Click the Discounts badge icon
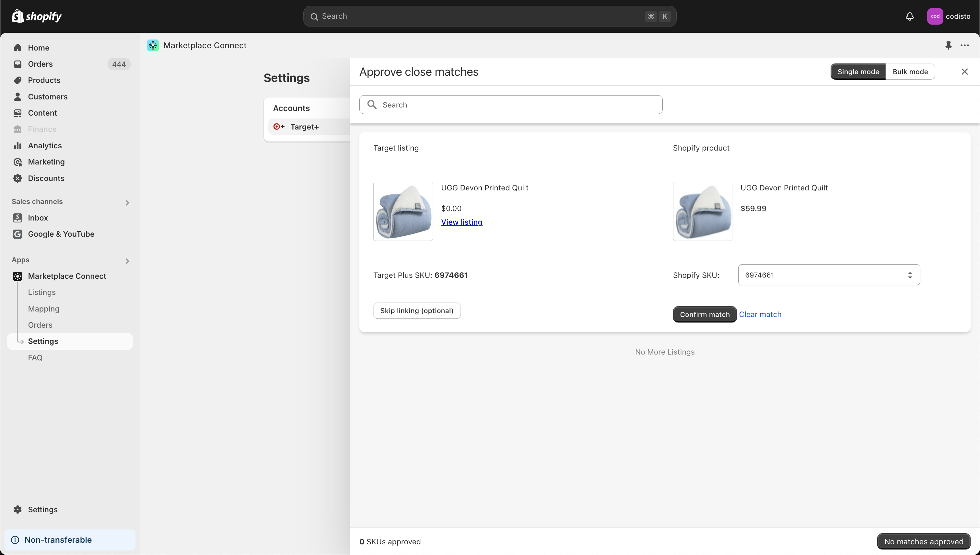Viewport: 980px width, 555px height. [17, 178]
